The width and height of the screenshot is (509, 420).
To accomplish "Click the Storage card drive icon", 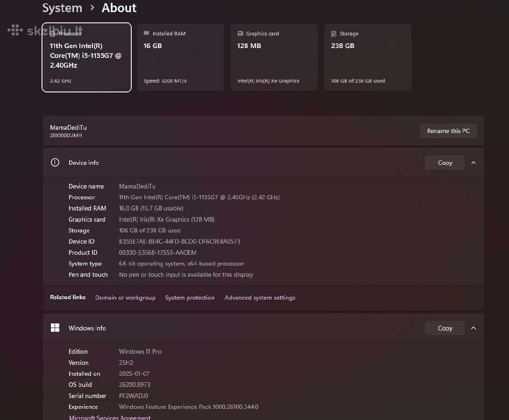I will tap(334, 34).
